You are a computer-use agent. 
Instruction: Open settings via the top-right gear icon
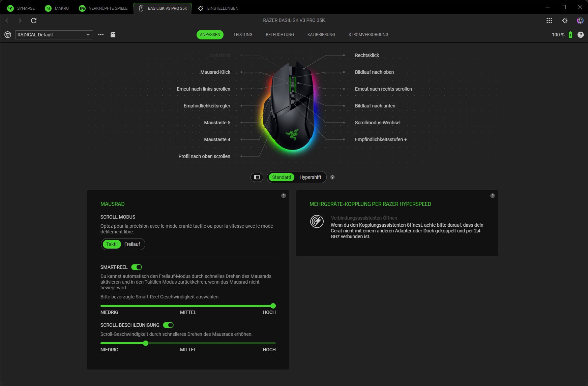coord(565,21)
